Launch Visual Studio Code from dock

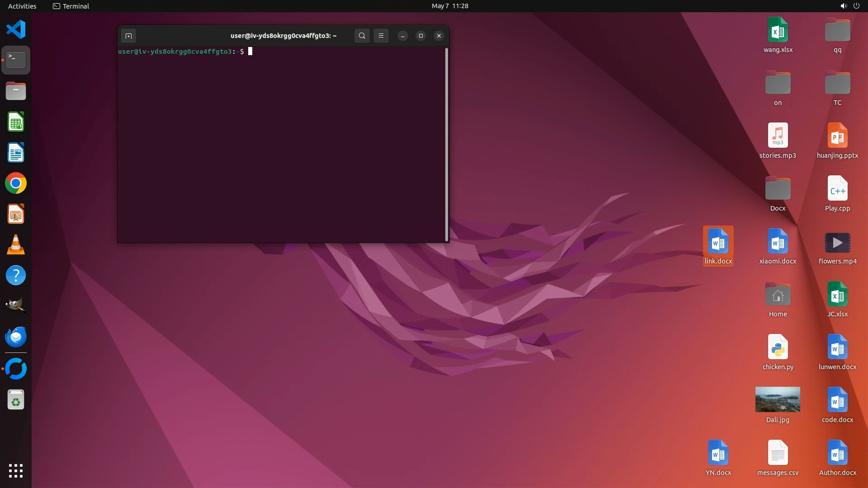coord(16,29)
